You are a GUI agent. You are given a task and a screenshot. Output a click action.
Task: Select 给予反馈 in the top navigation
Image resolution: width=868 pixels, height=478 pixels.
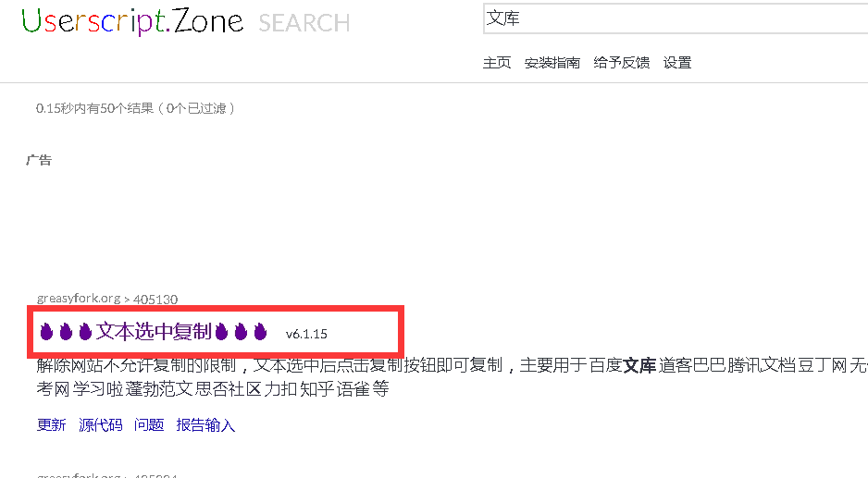pos(621,63)
